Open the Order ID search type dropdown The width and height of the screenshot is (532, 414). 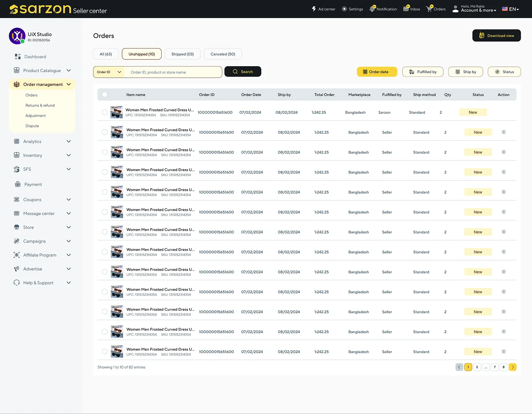point(109,72)
